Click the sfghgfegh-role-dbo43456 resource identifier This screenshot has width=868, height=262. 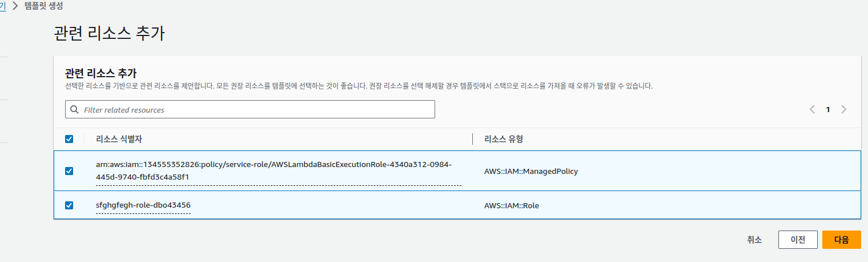[143, 205]
